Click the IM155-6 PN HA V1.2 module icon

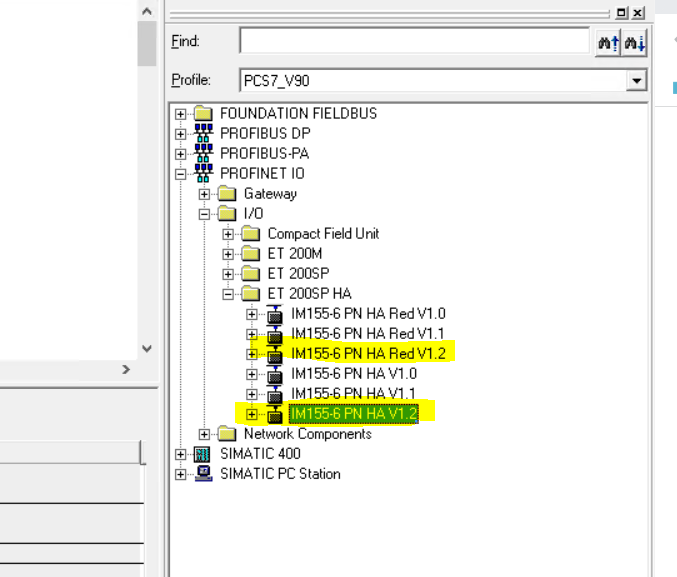pyautogui.click(x=275, y=414)
